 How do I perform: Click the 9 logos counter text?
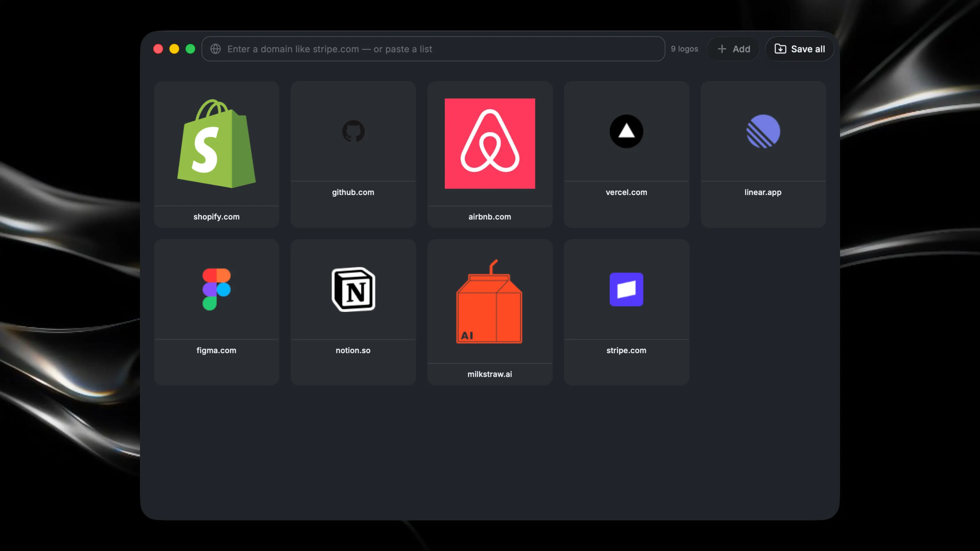(684, 49)
